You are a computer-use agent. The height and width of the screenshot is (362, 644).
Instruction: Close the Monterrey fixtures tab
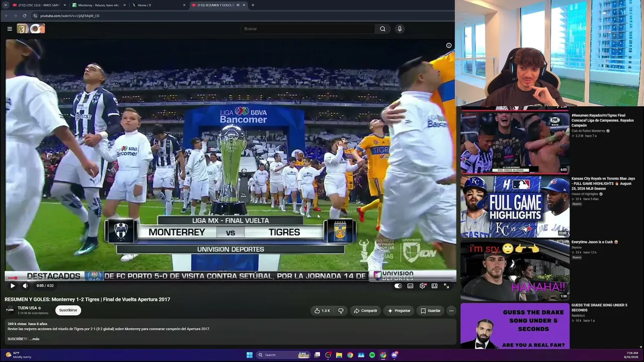[x=124, y=5]
